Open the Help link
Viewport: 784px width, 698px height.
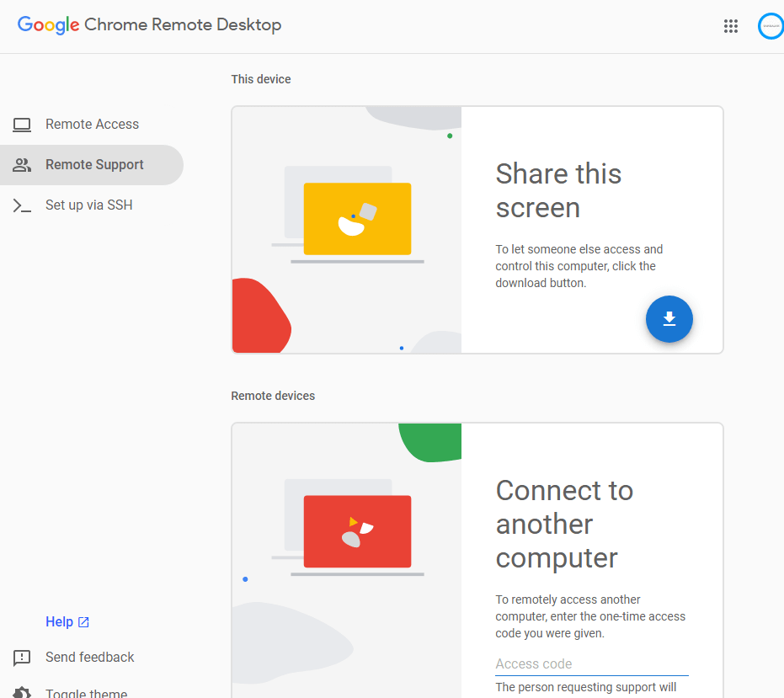pyautogui.click(x=67, y=622)
